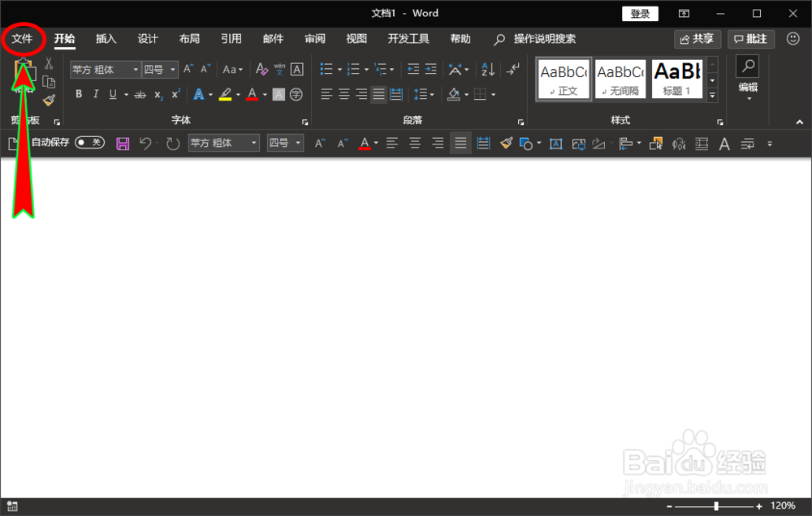Screen dimensions: 812x516
Task: Apply yellow text highlight color
Action: [225, 94]
